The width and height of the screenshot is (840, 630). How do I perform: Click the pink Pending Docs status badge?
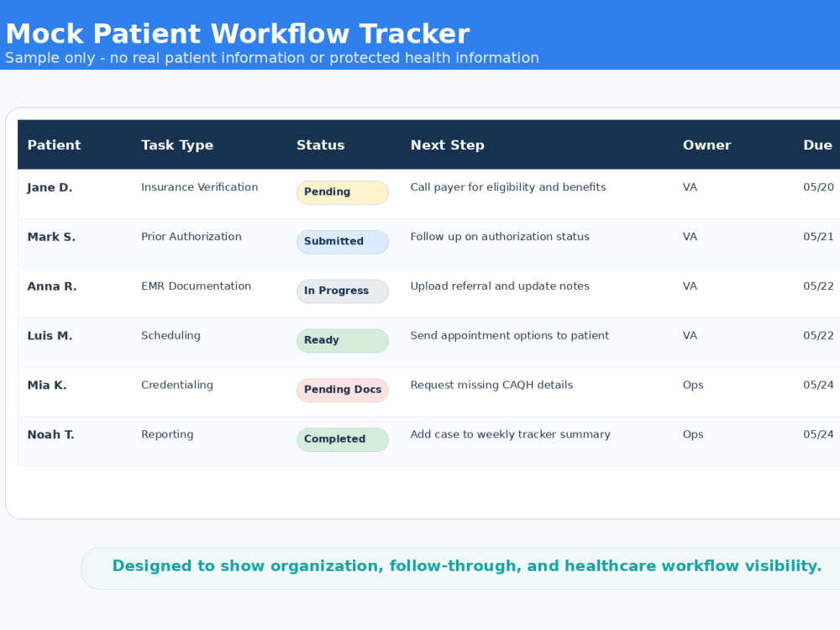coord(343,390)
